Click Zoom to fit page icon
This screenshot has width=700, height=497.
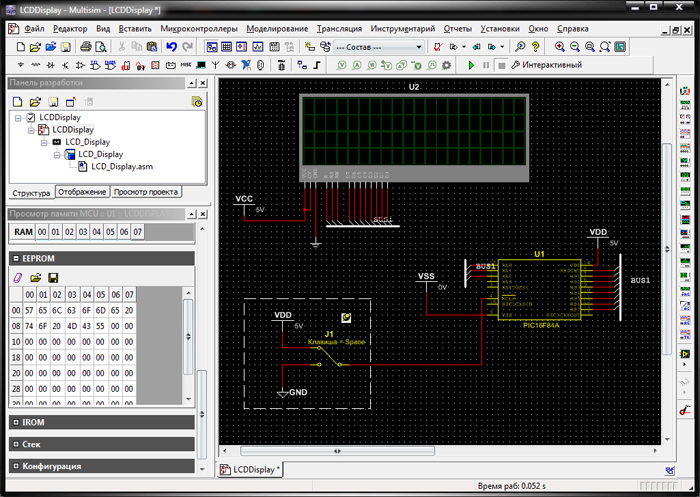(605, 46)
